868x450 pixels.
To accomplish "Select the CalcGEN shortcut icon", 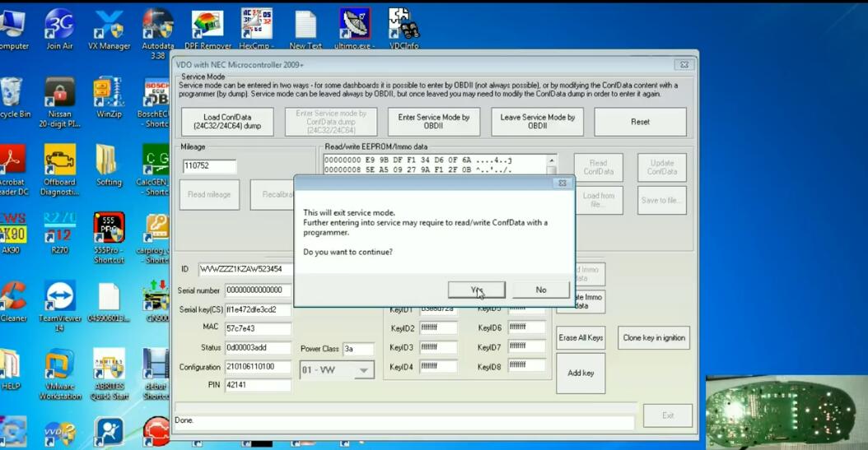I will [155, 170].
